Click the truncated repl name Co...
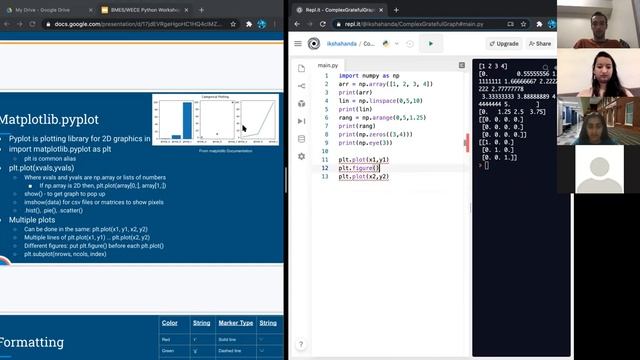Viewport: 640px width, 360px height. coord(369,44)
